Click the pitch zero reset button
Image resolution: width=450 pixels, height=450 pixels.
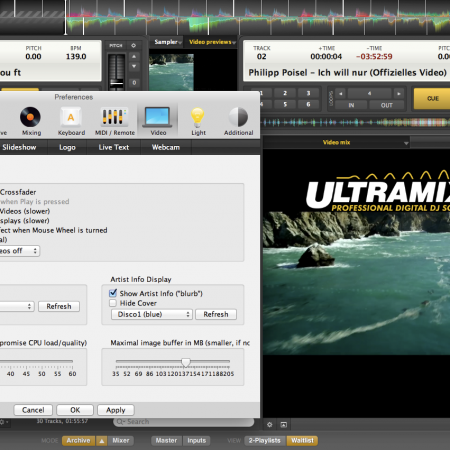pyautogui.click(x=134, y=83)
